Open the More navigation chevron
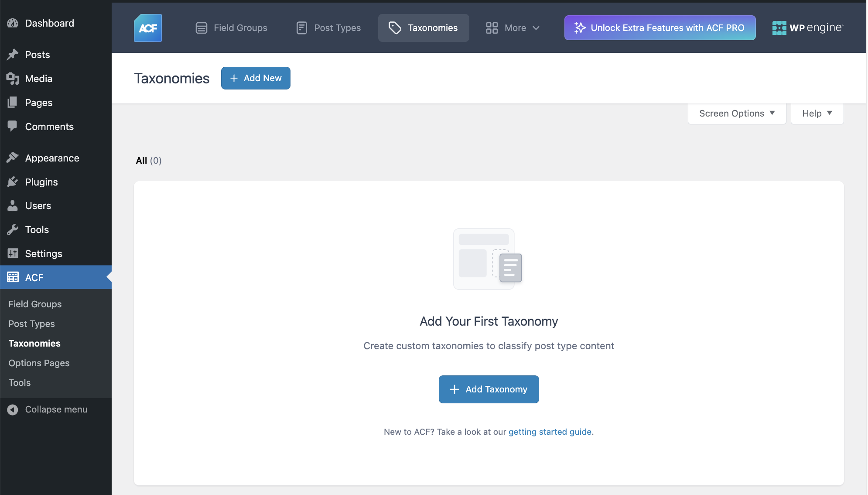 click(535, 27)
